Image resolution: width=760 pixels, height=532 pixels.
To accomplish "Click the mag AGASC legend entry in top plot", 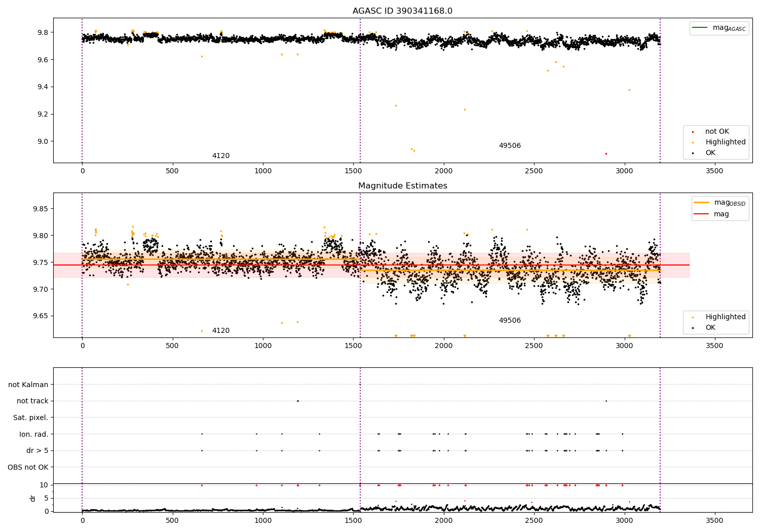I will click(x=719, y=28).
